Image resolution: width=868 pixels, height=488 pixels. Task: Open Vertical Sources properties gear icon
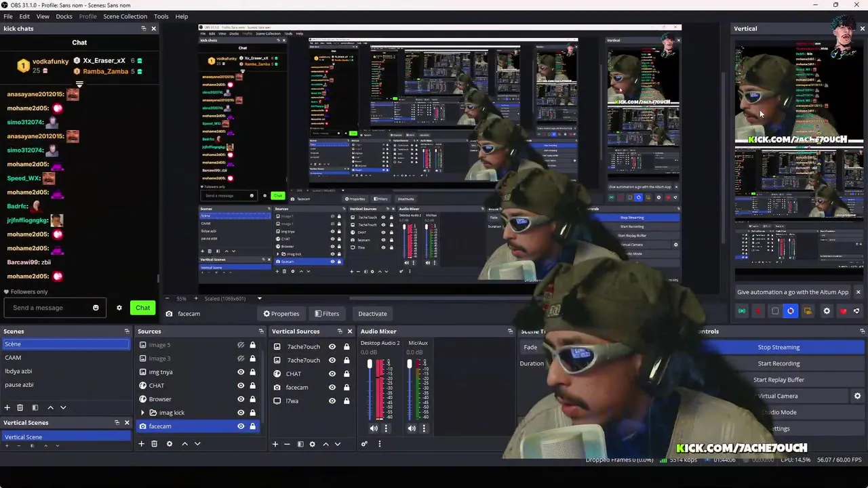coord(312,444)
